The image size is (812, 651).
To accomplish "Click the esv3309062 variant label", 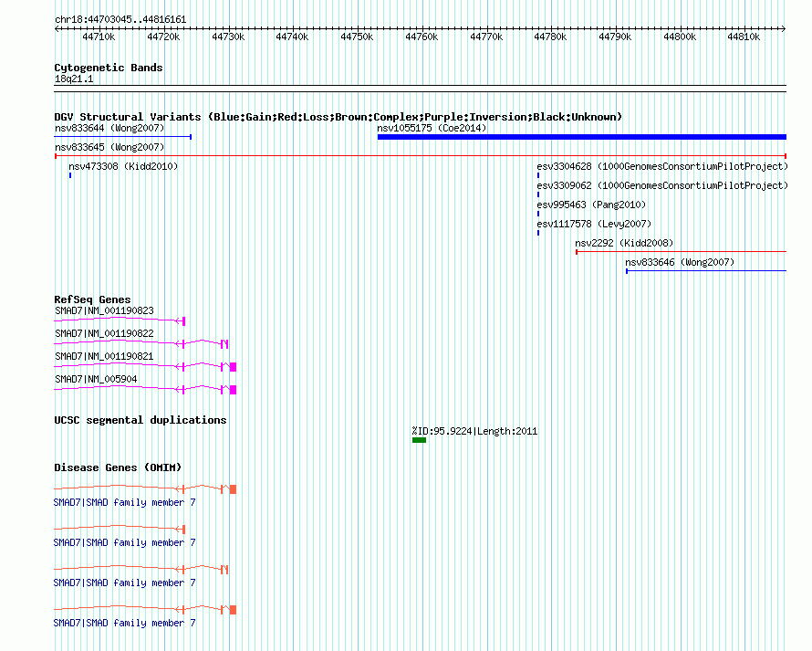I will click(662, 185).
